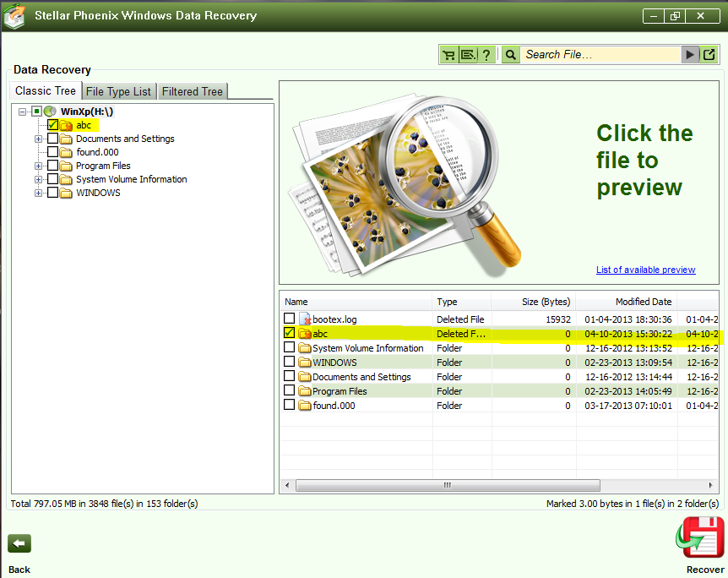Viewport: 728px width, 578px height.
Task: Click the horizontal scrollbar thumb
Action: click(x=448, y=486)
